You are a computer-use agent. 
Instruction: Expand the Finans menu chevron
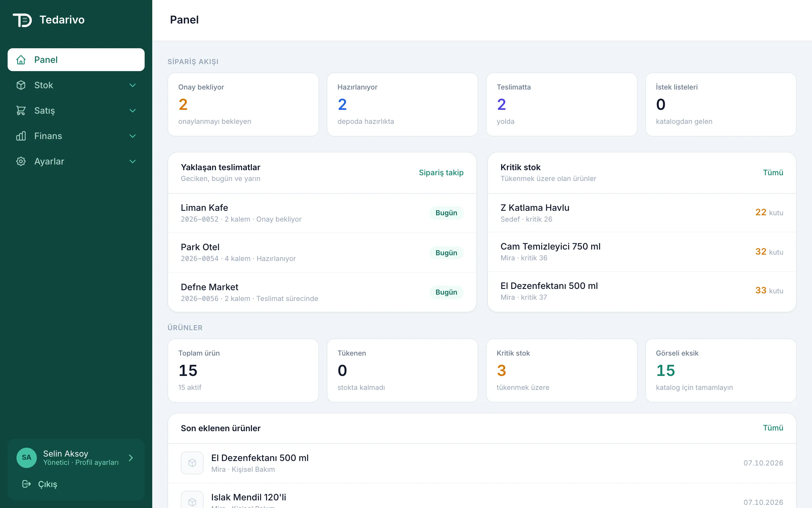click(133, 136)
